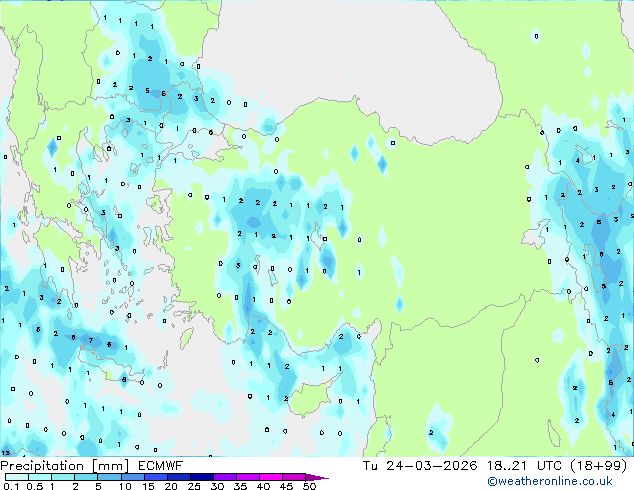Click the '13' value at the bottom-left map edge
This screenshot has width=634, height=490.
(6, 453)
